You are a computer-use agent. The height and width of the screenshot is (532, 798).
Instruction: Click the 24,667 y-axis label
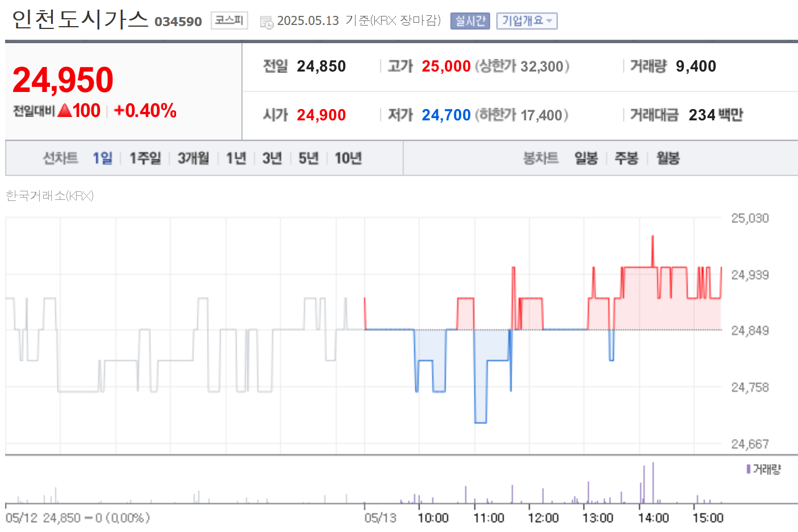[750, 444]
